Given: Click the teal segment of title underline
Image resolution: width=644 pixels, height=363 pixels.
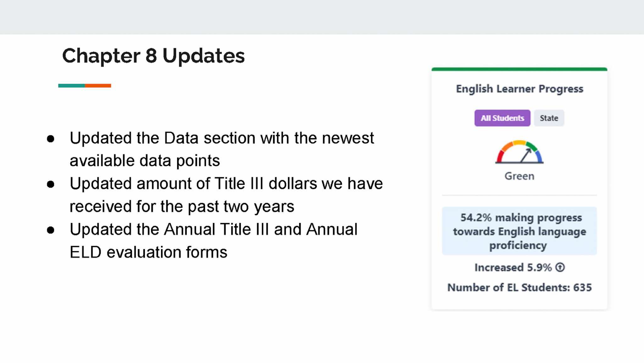Looking at the screenshot, I should coord(71,86).
